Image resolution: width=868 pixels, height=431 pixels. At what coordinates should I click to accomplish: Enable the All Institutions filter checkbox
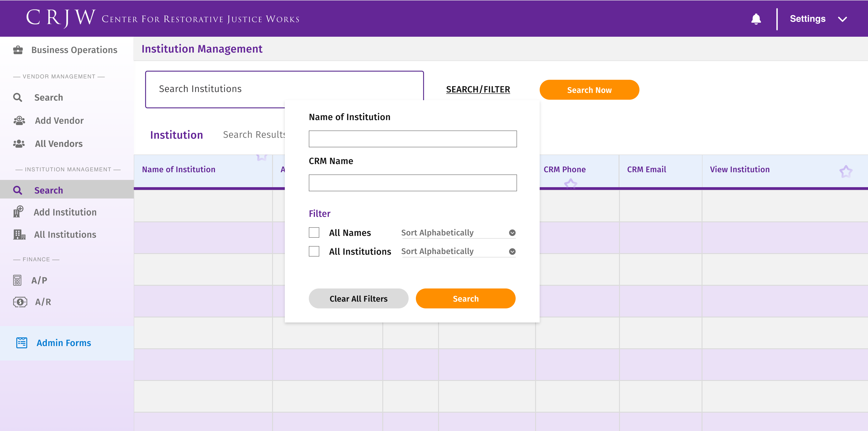pos(314,251)
